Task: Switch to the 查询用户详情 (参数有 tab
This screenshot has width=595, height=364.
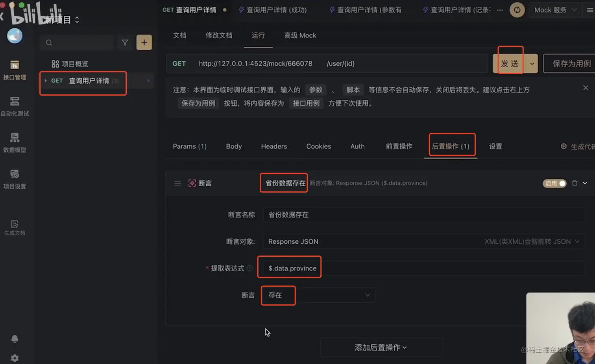Action: [365, 10]
